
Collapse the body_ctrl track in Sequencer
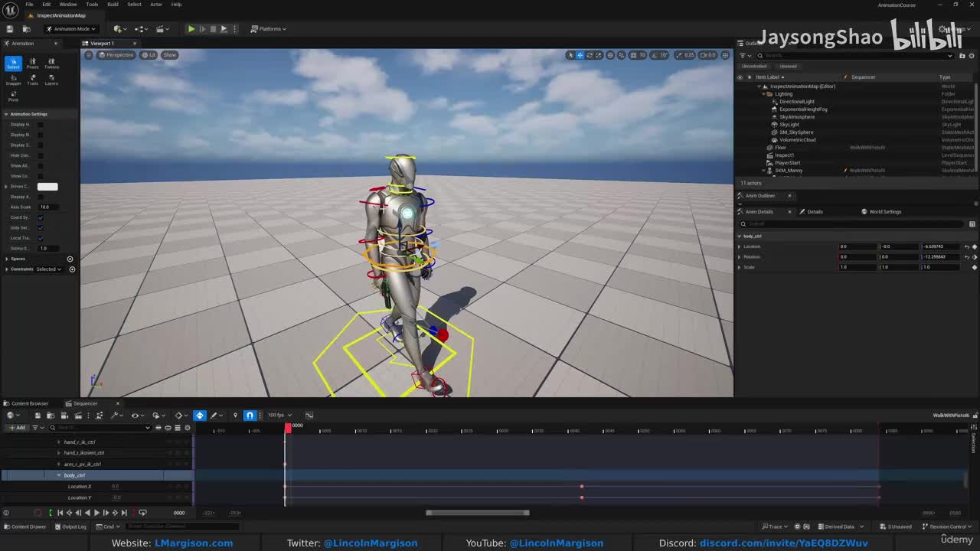[x=59, y=475]
